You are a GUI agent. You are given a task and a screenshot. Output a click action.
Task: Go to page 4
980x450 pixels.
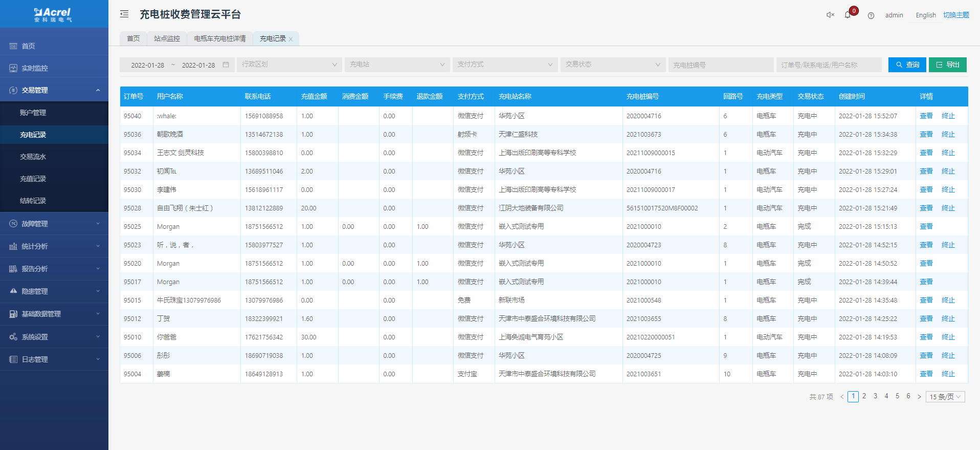tap(886, 396)
